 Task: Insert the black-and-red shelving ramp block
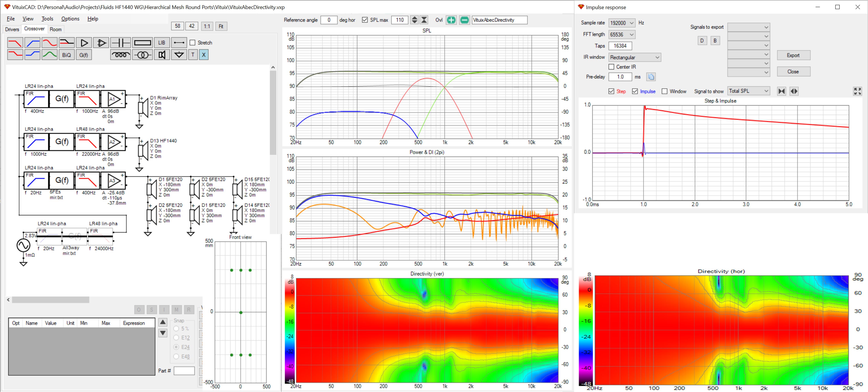pyautogui.click(x=67, y=43)
